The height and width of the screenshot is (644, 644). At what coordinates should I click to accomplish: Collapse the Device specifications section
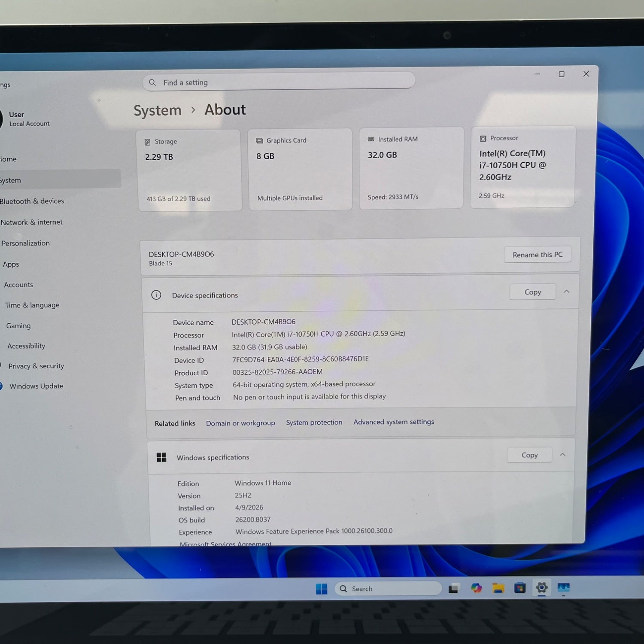click(566, 292)
